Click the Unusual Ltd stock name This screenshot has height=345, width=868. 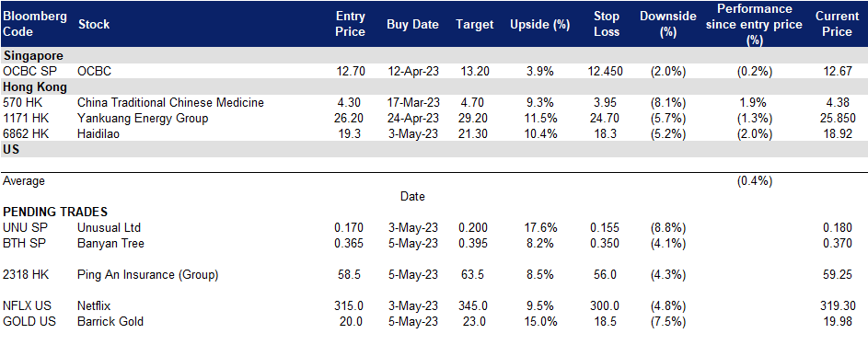click(x=109, y=227)
